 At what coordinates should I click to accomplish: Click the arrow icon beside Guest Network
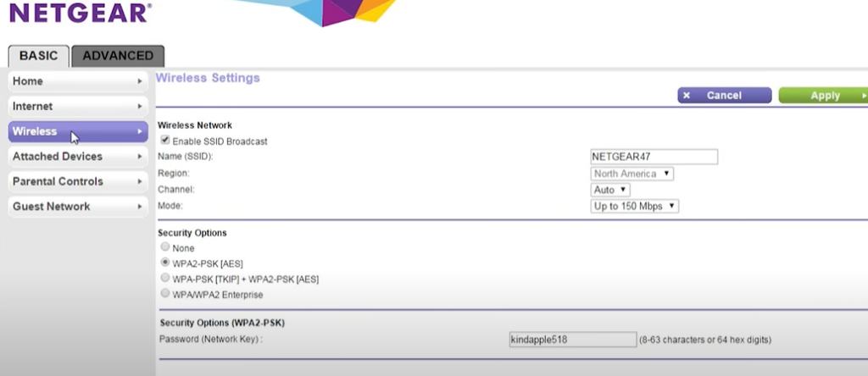click(140, 207)
